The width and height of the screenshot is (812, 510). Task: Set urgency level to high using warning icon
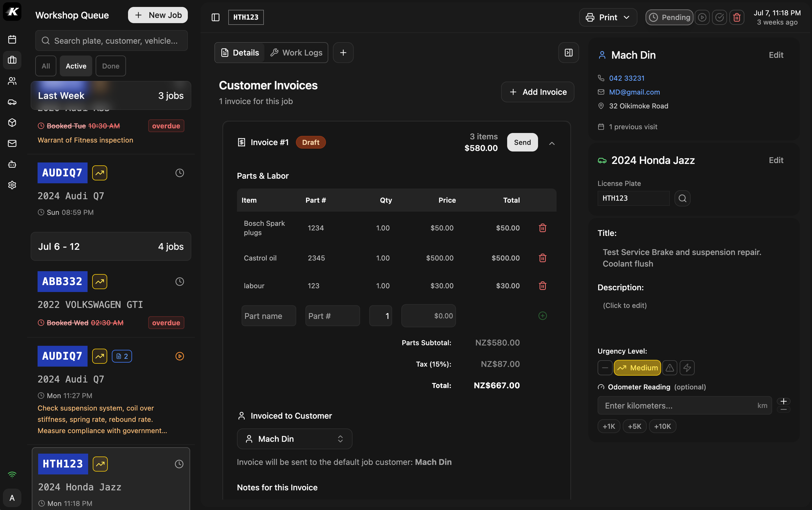coord(670,368)
